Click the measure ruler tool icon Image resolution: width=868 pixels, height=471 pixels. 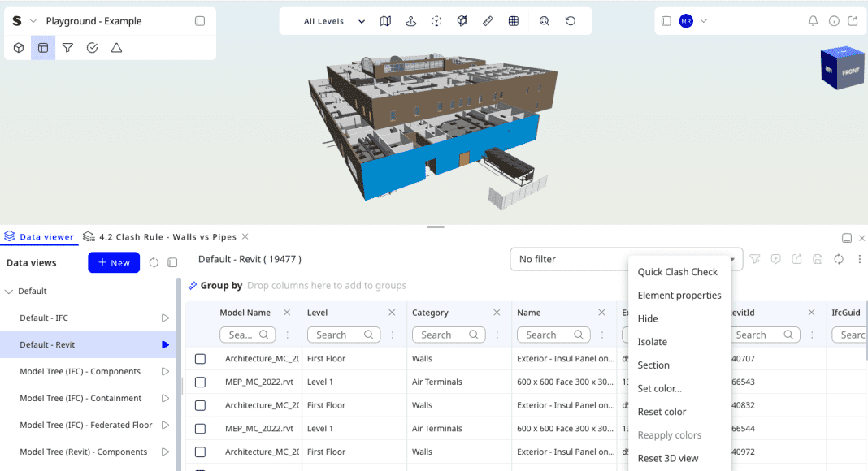point(488,21)
